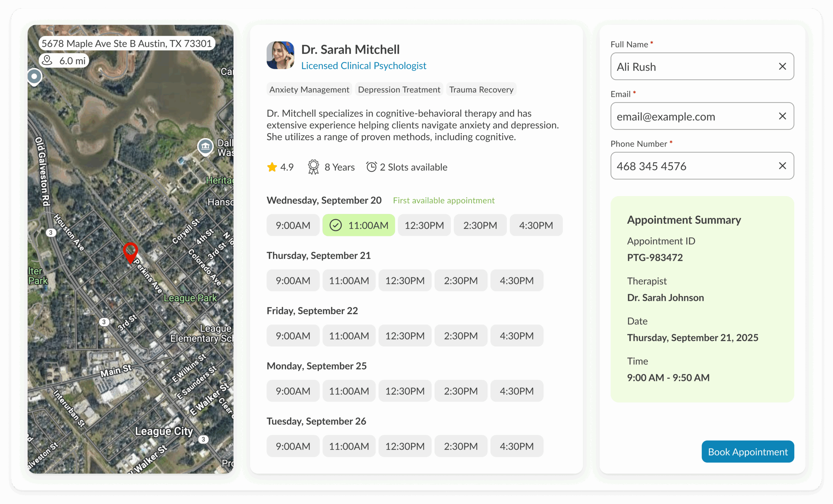Open Dr. Sarah Mitchell's profile photo
833x504 pixels.
280,55
